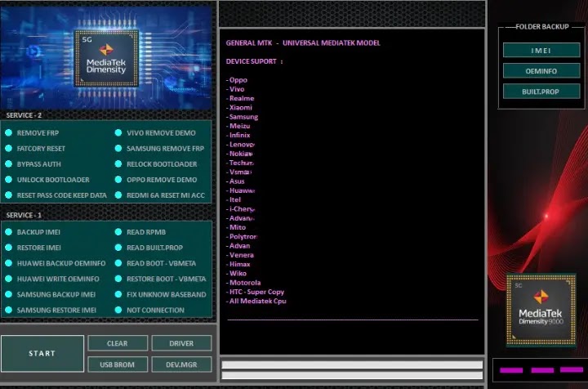Click the HTC - Super Copy entry
The height and width of the screenshot is (389, 588).
point(256,292)
